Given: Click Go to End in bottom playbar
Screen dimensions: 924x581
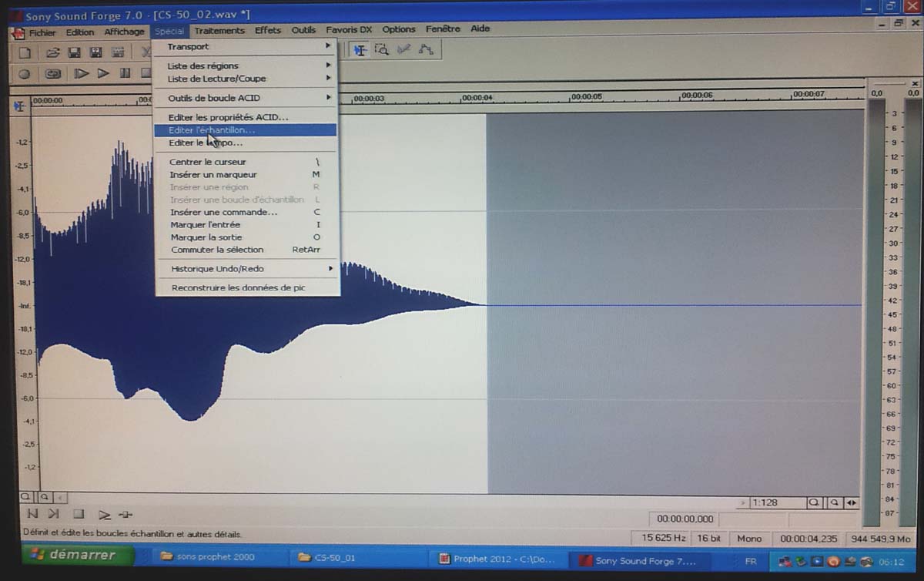Looking at the screenshot, I should pos(54,514).
